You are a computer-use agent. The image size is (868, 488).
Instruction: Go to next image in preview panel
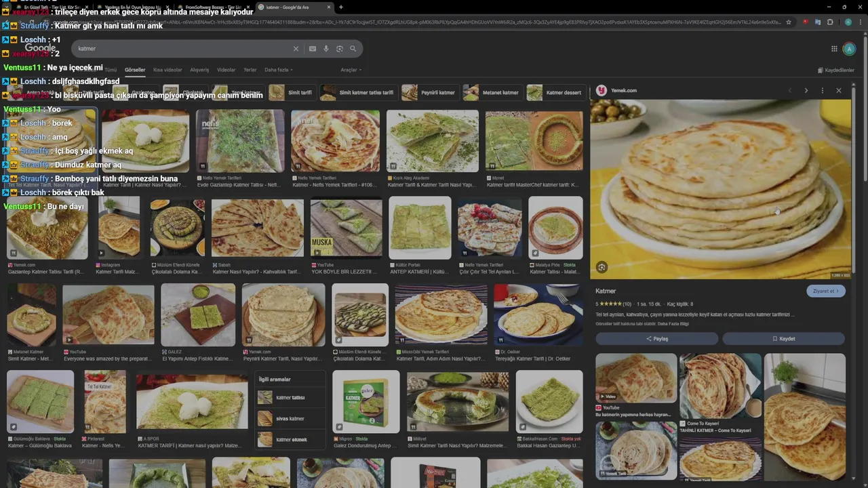click(806, 90)
